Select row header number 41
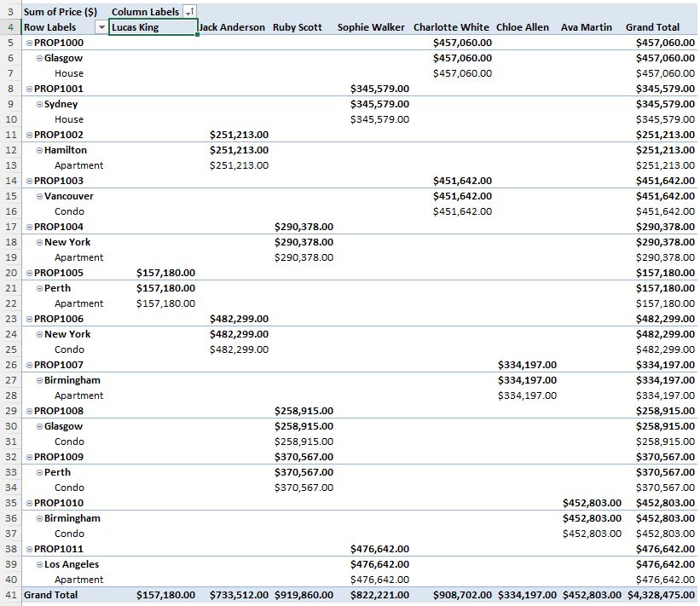 (x=10, y=595)
